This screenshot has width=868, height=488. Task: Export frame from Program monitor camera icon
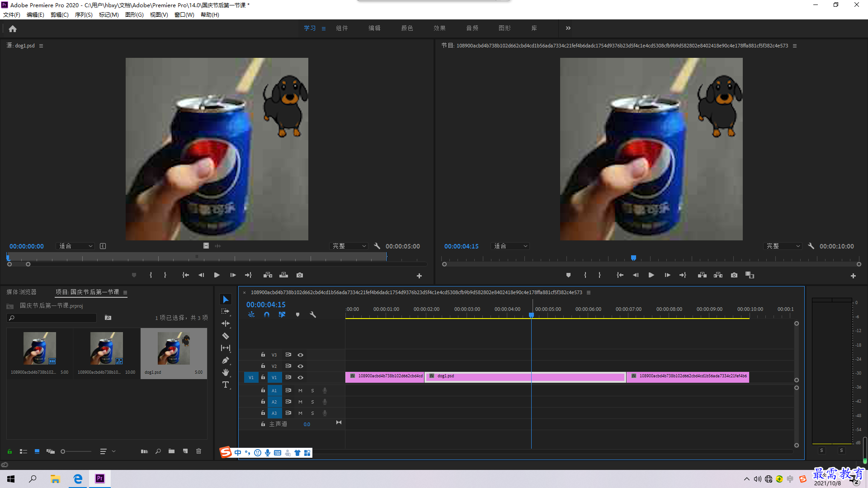coord(734,275)
